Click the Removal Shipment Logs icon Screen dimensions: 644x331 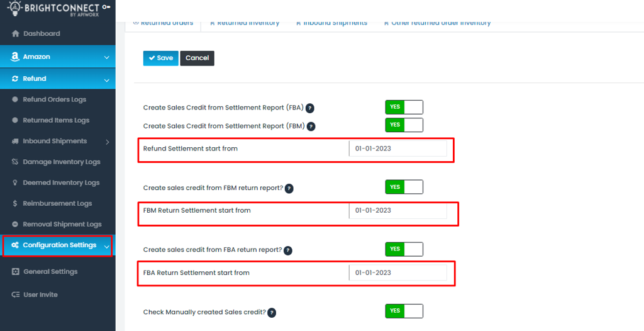click(15, 224)
